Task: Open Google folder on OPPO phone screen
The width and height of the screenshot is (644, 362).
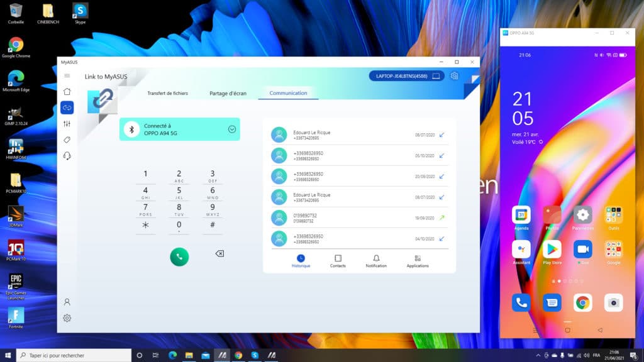Action: click(x=614, y=253)
